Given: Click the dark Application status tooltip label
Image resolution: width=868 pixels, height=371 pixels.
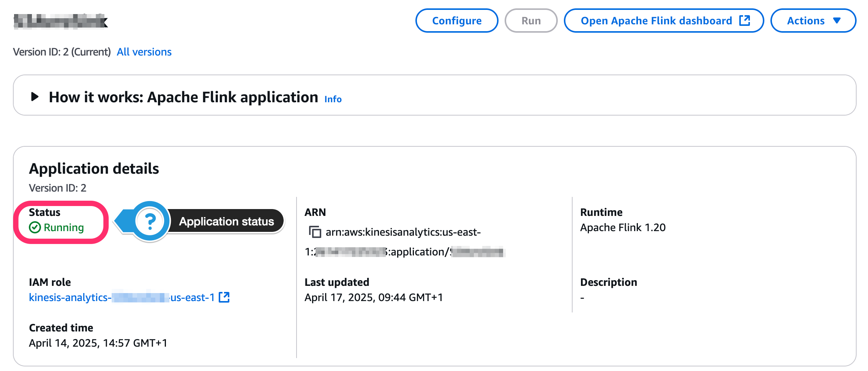Looking at the screenshot, I should tap(226, 221).
